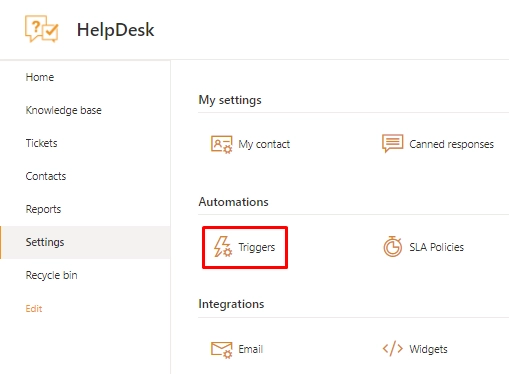Click the Integrations section heading
509x374 pixels.
[x=231, y=304]
